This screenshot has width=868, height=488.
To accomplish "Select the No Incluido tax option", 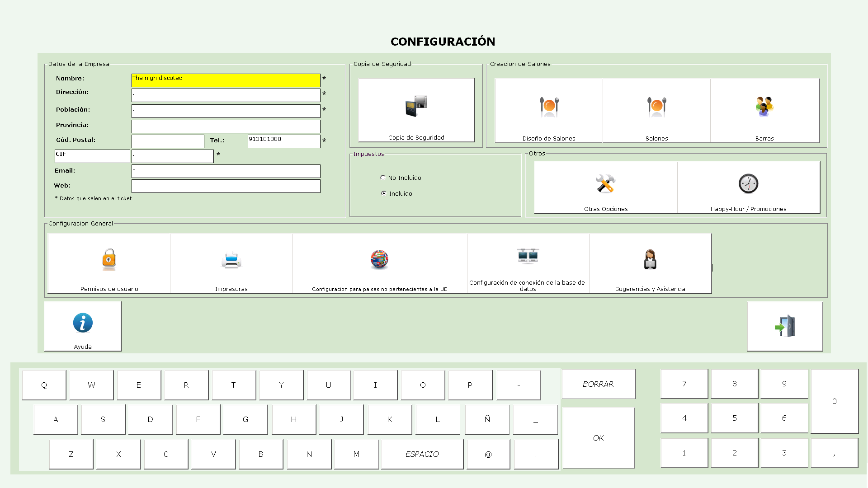I will 383,178.
